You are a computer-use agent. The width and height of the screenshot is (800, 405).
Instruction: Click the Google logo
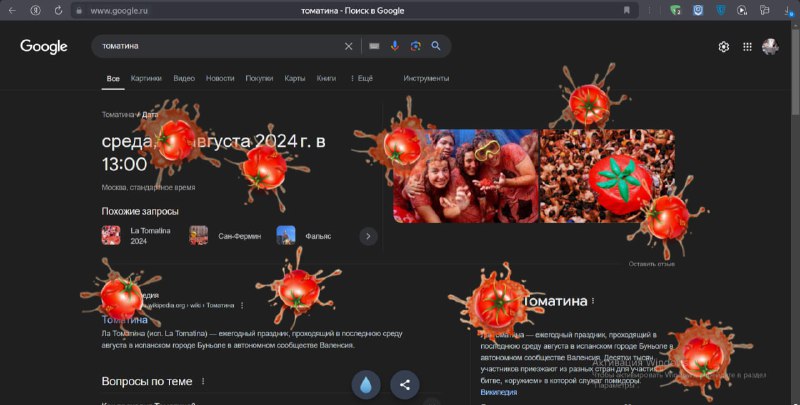tap(44, 46)
